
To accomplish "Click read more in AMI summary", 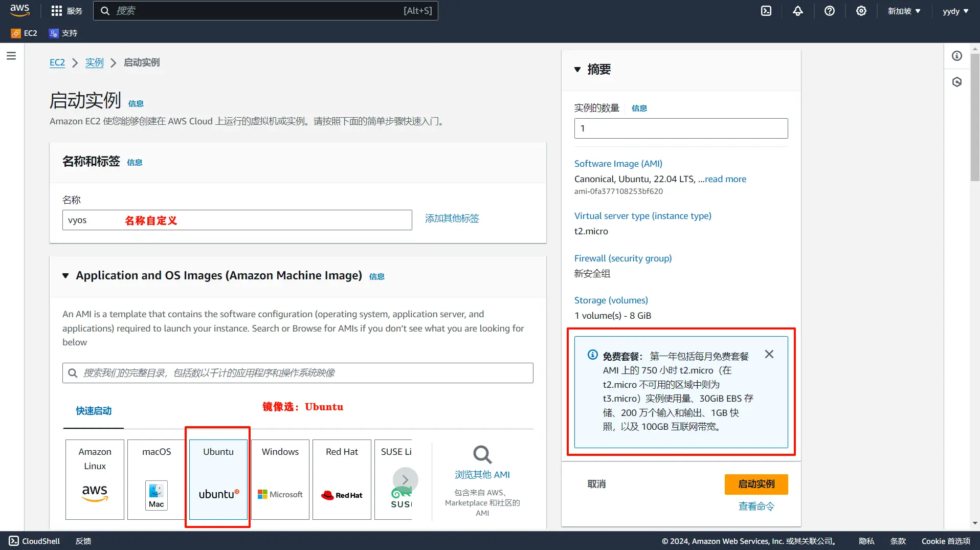I will click(x=725, y=179).
